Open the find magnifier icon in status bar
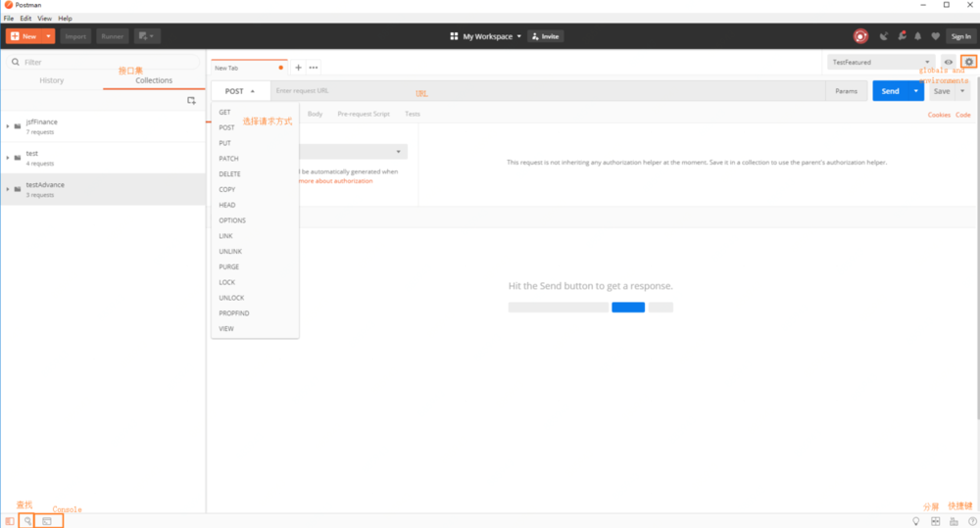Viewport: 980px width, 528px height. (x=27, y=521)
